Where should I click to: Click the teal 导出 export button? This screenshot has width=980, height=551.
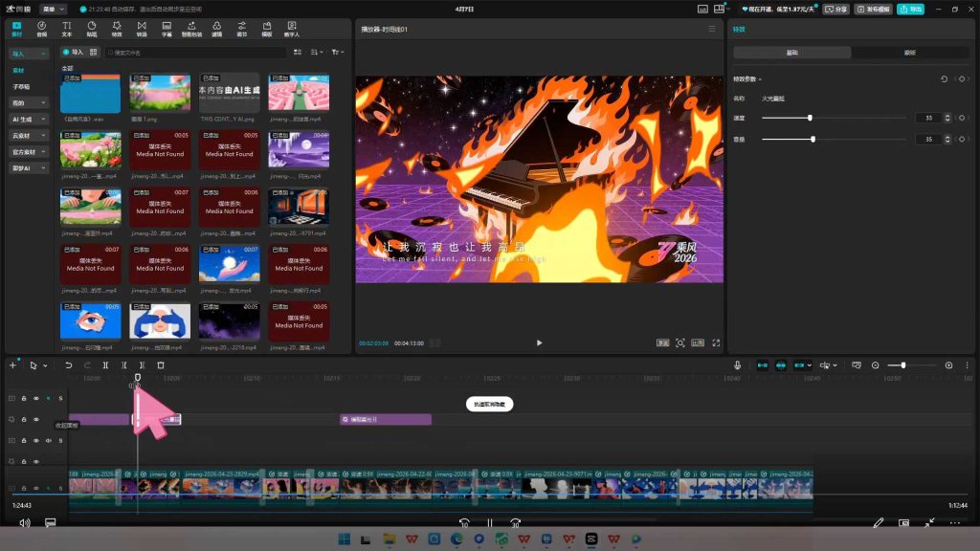point(911,10)
